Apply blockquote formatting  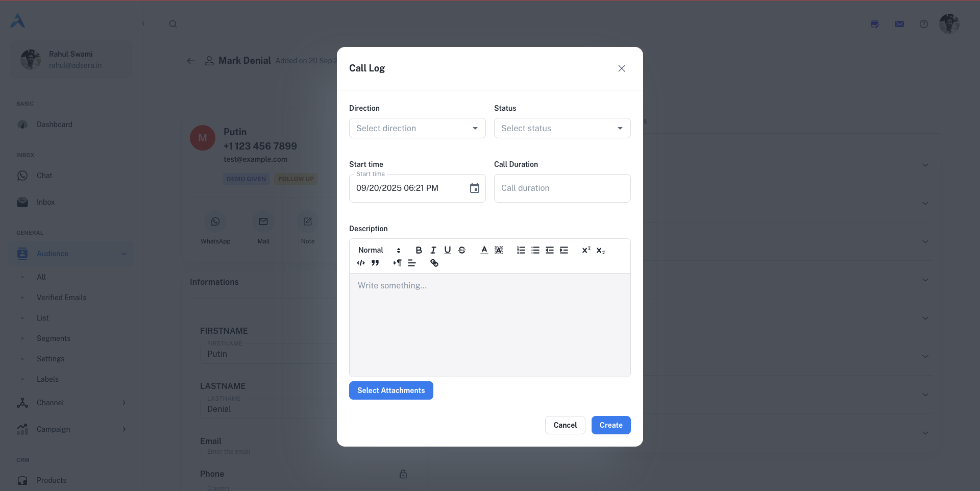pos(375,263)
